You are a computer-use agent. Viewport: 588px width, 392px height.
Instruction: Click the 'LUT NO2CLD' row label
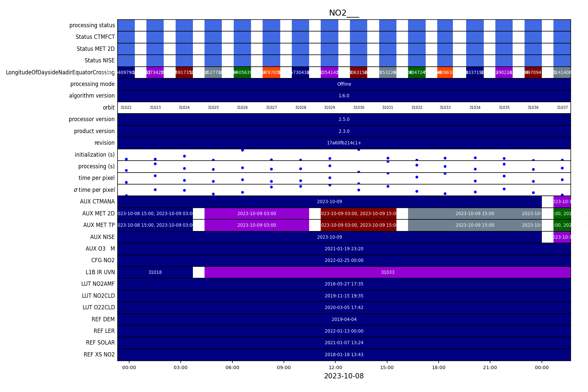tap(98, 296)
